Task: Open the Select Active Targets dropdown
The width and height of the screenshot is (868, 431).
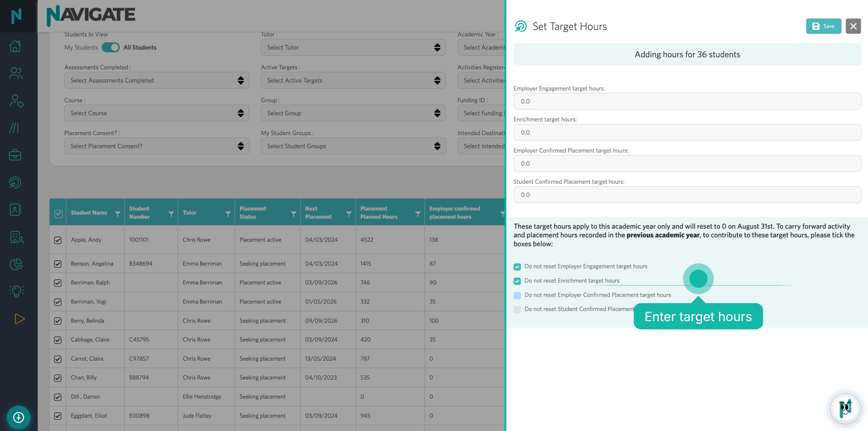Action: (x=353, y=80)
